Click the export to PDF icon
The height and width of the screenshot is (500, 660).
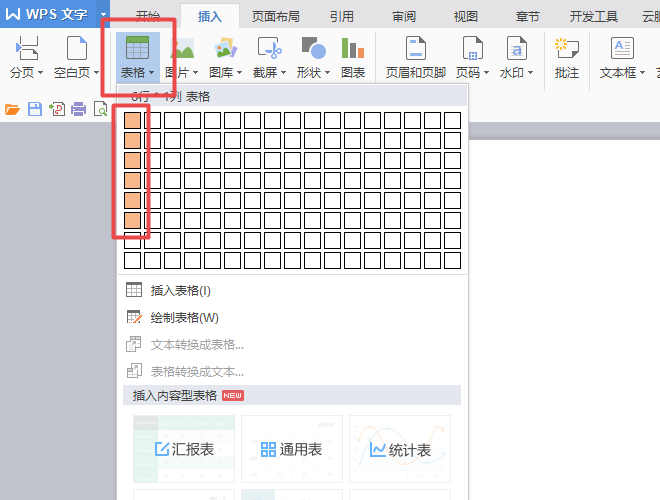pyautogui.click(x=56, y=109)
